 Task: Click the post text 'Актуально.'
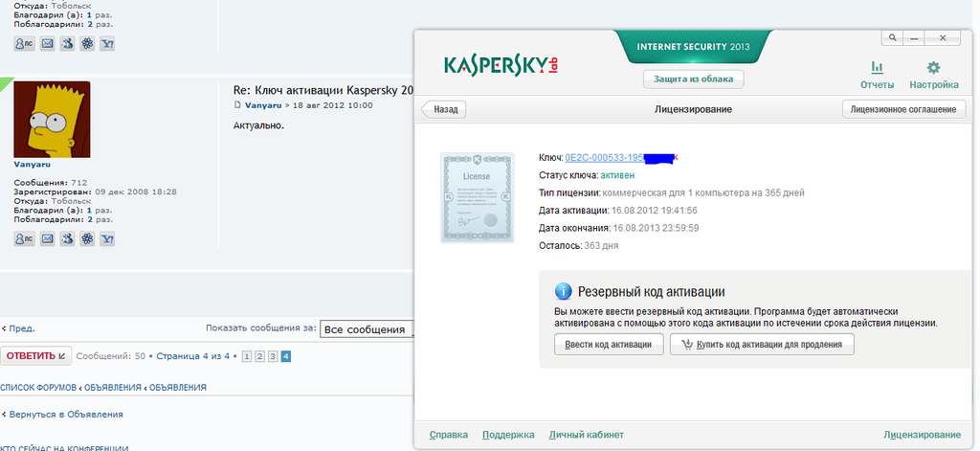tap(258, 125)
